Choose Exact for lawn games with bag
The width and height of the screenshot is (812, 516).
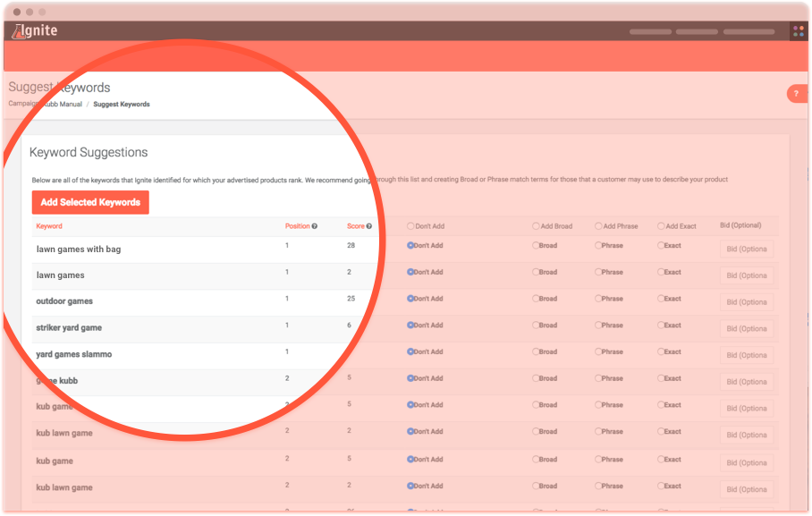[x=661, y=246]
